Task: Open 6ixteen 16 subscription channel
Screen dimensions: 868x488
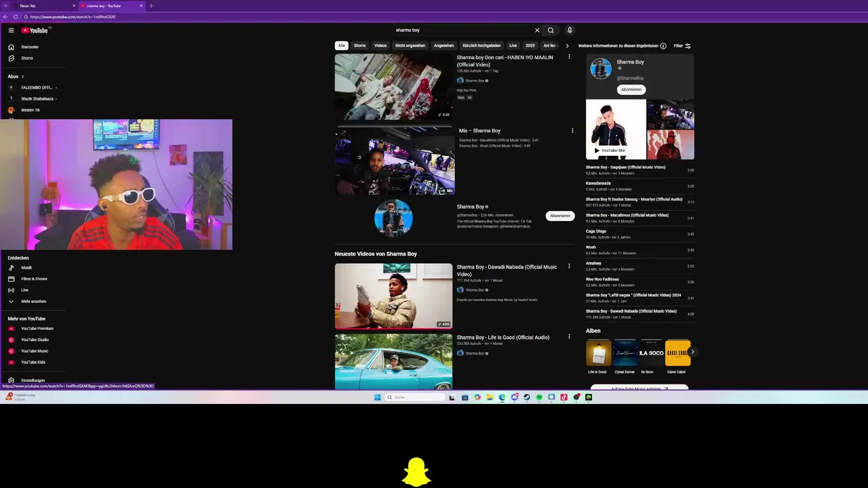Action: click(x=30, y=110)
